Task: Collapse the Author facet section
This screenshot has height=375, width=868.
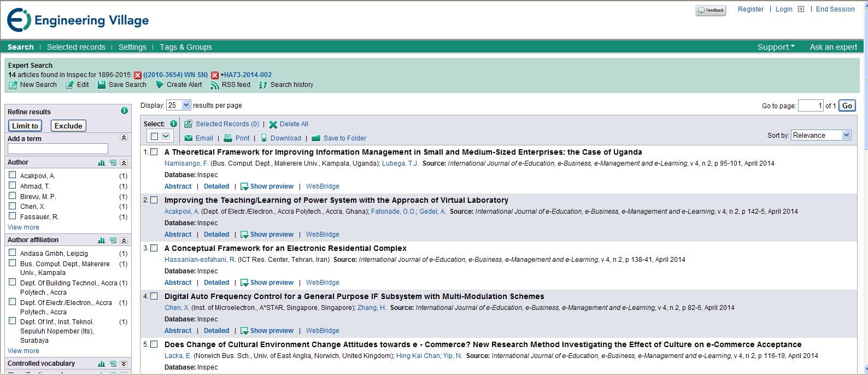Action: pyautogui.click(x=124, y=163)
